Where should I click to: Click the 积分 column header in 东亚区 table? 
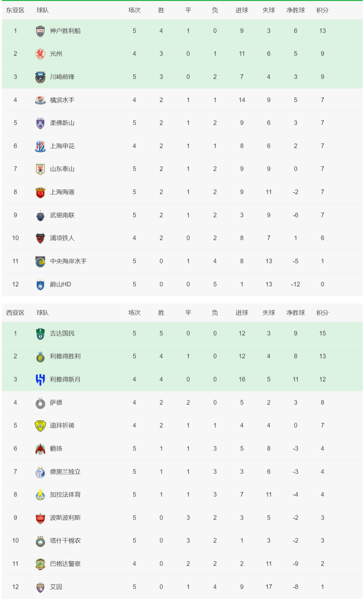pos(322,10)
